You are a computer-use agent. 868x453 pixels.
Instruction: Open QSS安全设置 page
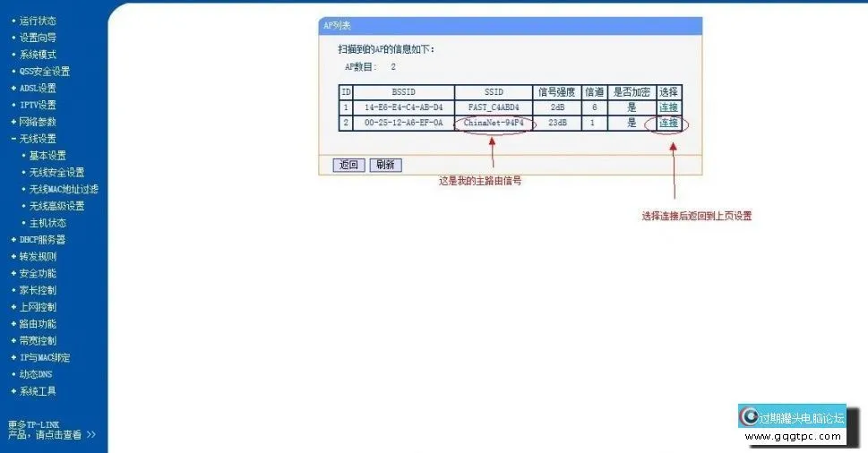pyautogui.click(x=44, y=72)
